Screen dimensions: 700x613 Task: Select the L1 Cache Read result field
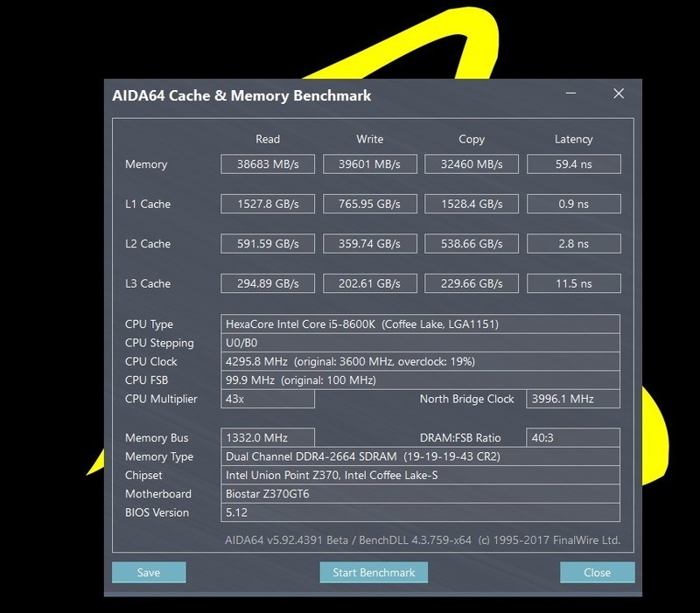pos(268,204)
